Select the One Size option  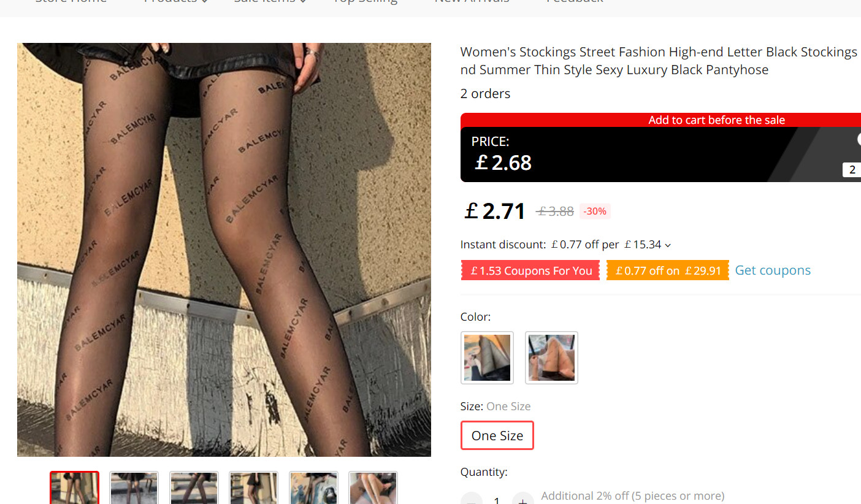click(497, 435)
